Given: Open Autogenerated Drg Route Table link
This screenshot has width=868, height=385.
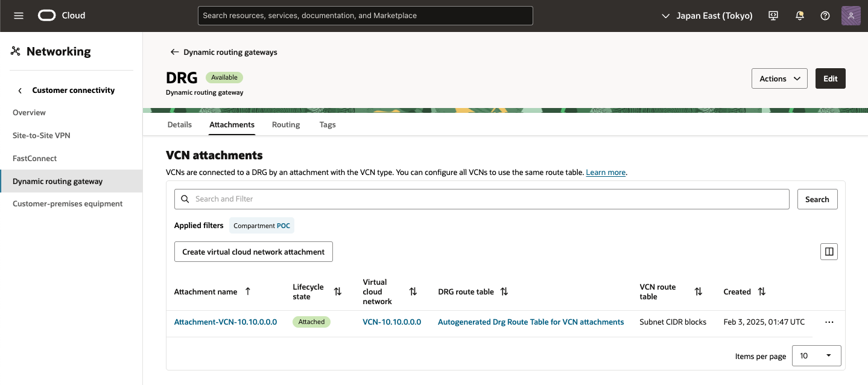Looking at the screenshot, I should [531, 322].
